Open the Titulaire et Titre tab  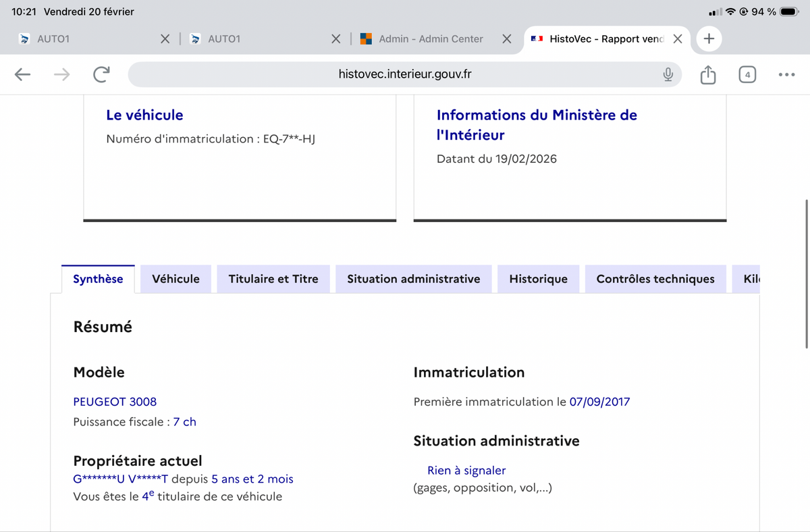click(273, 279)
